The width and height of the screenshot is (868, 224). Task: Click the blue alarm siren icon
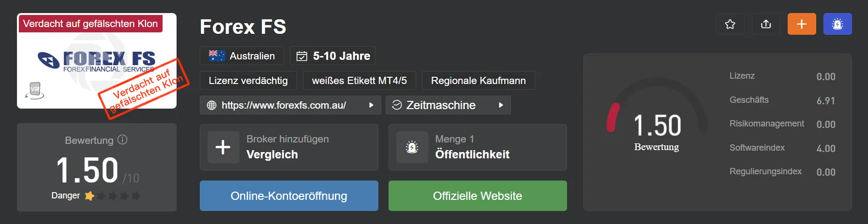838,24
